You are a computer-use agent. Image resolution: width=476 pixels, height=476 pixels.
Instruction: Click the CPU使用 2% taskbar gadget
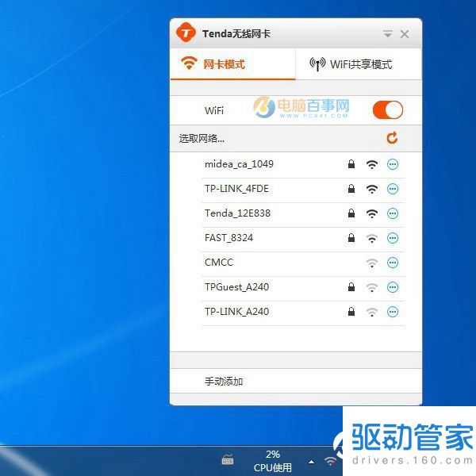[x=273, y=461]
